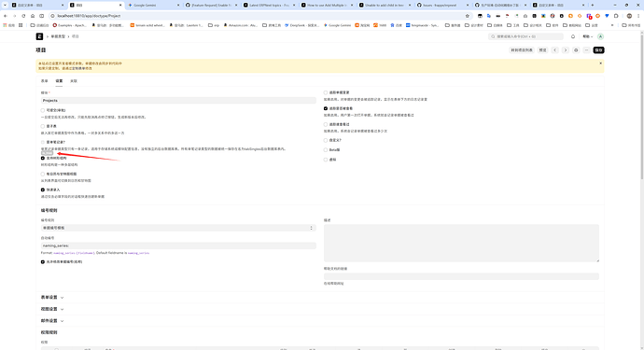Screen dimensions: 644x350
Task: Open the 单据类型 breadcrumb link
Action: (x=58, y=36)
